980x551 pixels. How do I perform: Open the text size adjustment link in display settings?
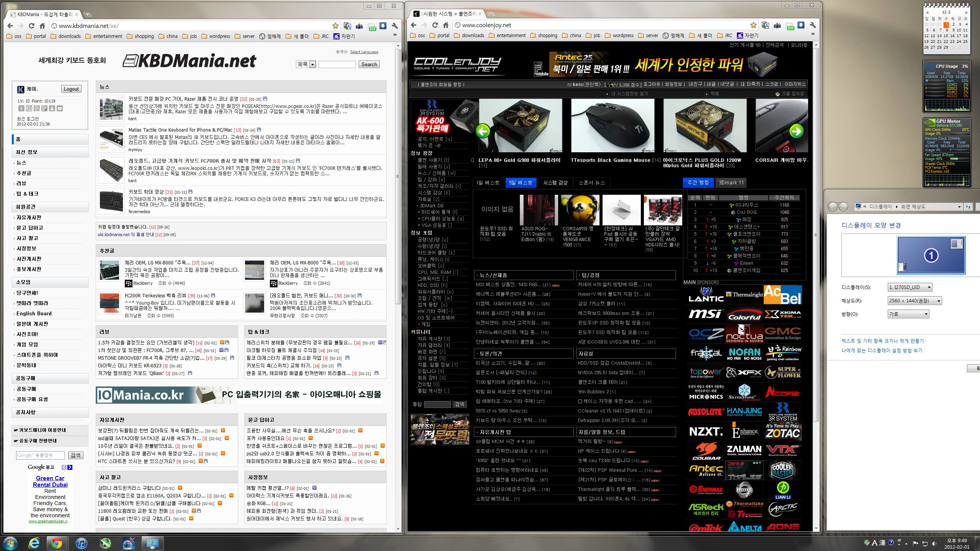click(882, 341)
